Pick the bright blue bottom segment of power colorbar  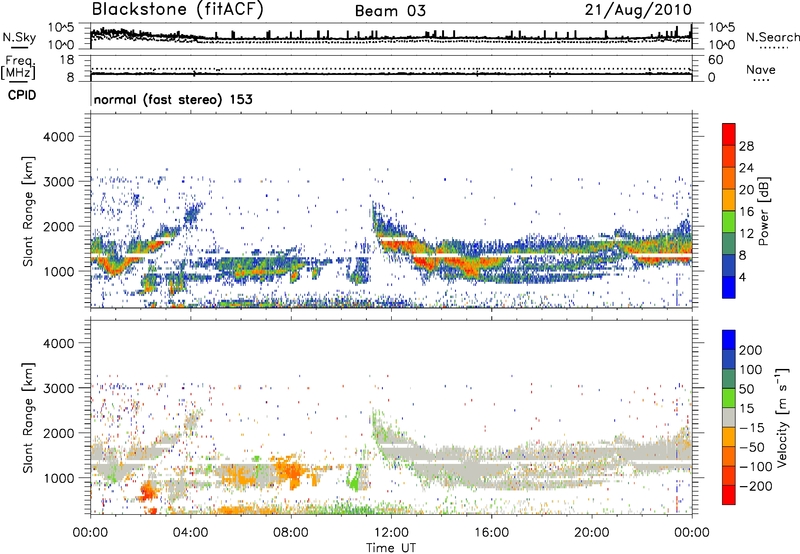729,287
